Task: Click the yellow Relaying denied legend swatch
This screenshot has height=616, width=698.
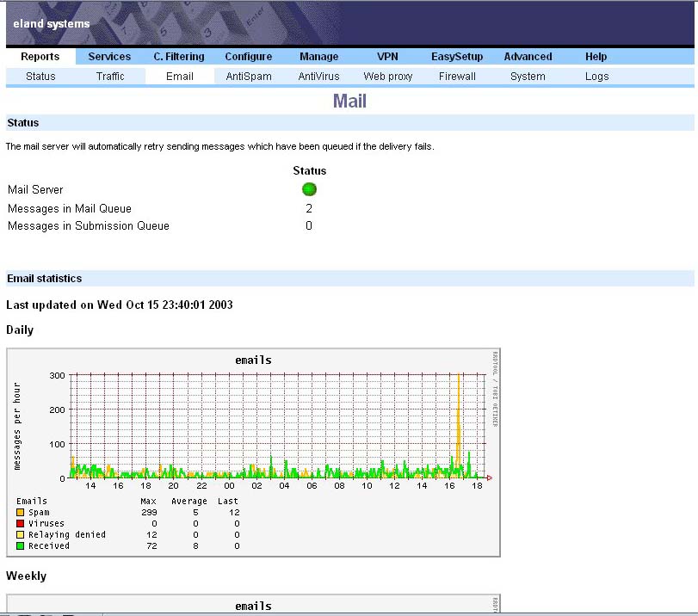Action: tap(20, 534)
